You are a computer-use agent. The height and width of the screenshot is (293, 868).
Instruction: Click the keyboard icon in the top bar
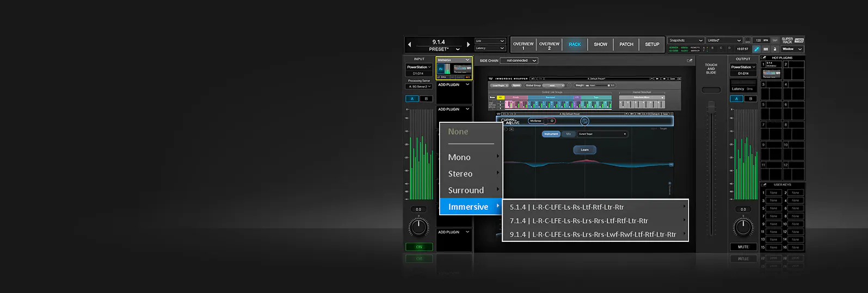(x=766, y=49)
